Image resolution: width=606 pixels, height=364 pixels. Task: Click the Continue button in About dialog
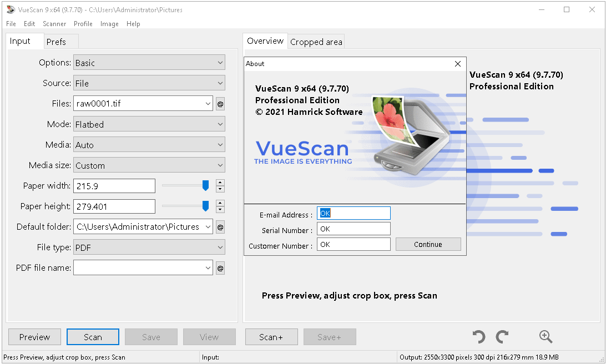coord(428,244)
